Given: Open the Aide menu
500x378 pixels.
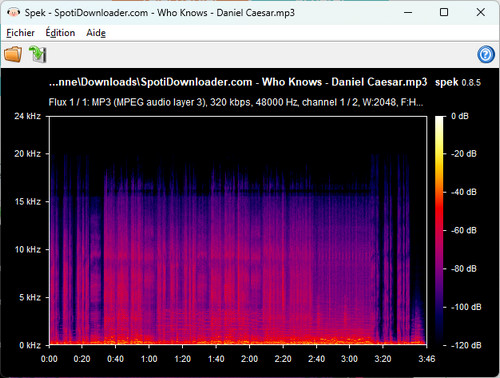Looking at the screenshot, I should (x=96, y=33).
